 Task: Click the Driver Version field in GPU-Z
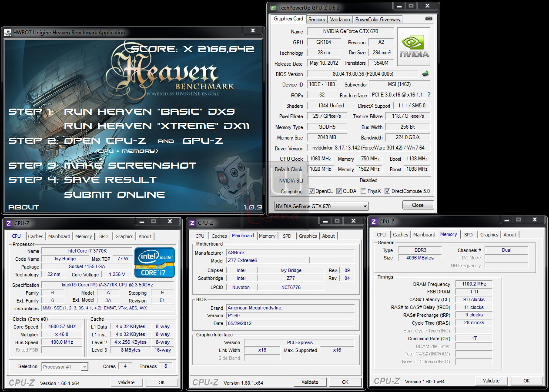pos(368,148)
